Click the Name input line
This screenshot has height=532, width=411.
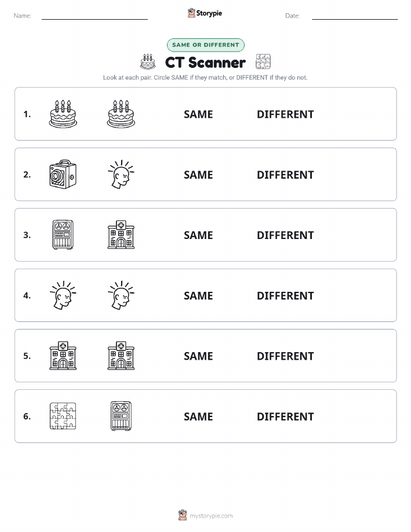[94, 16]
